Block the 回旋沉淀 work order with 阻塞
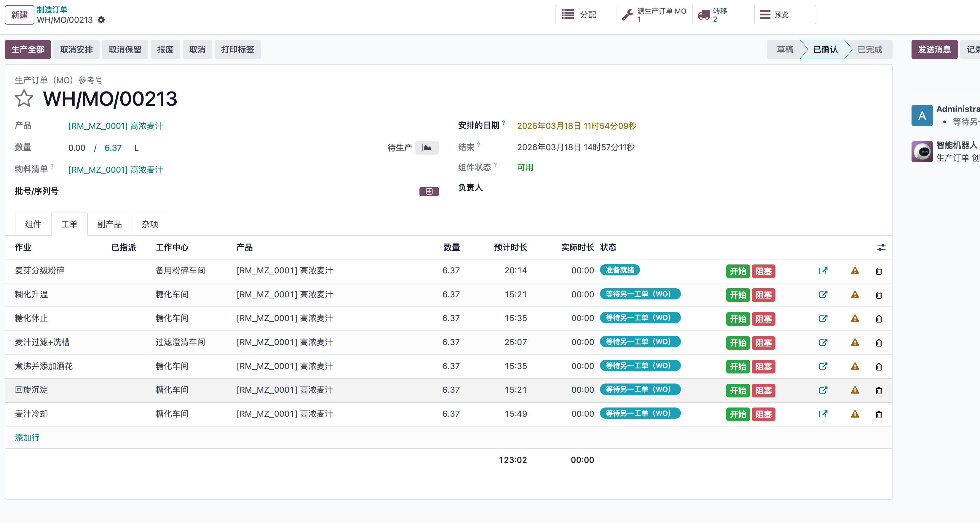The height and width of the screenshot is (523, 980). (x=764, y=390)
